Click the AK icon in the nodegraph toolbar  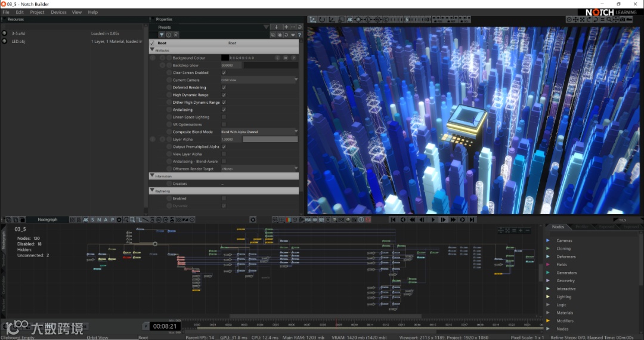86,220
